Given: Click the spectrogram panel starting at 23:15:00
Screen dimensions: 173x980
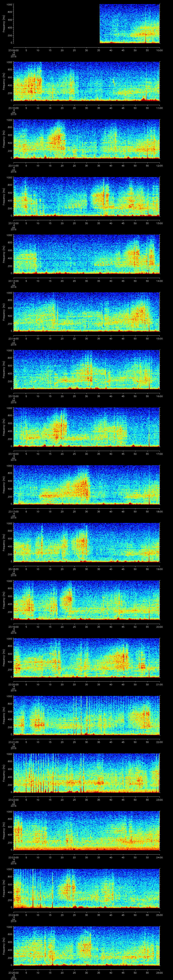Looking at the screenshot, I should [x=87, y=369].
